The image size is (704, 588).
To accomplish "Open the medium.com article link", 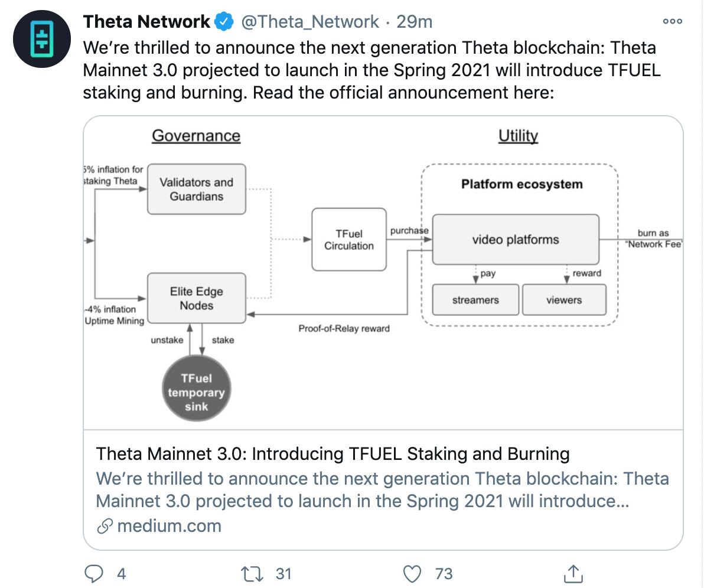I will point(168,525).
